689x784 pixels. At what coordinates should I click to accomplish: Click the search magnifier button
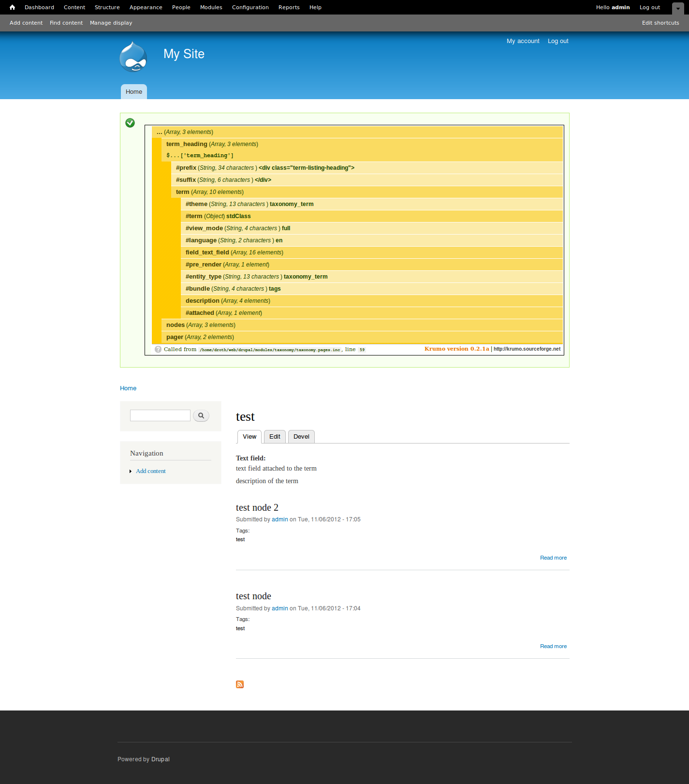(201, 415)
